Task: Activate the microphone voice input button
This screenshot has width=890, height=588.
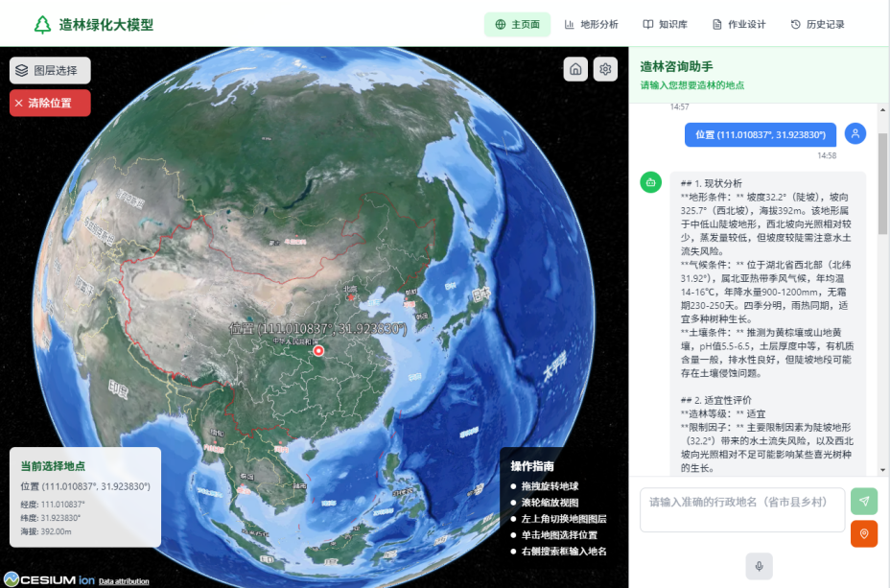Action: (759, 566)
